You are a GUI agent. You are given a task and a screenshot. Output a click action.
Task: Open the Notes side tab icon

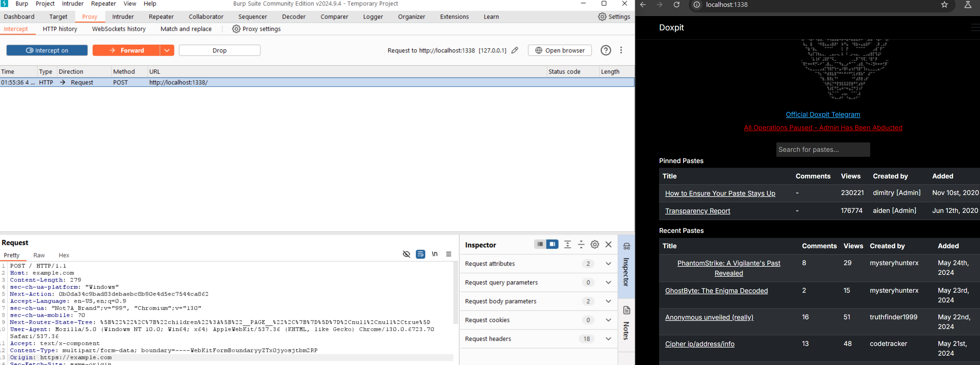click(627, 310)
